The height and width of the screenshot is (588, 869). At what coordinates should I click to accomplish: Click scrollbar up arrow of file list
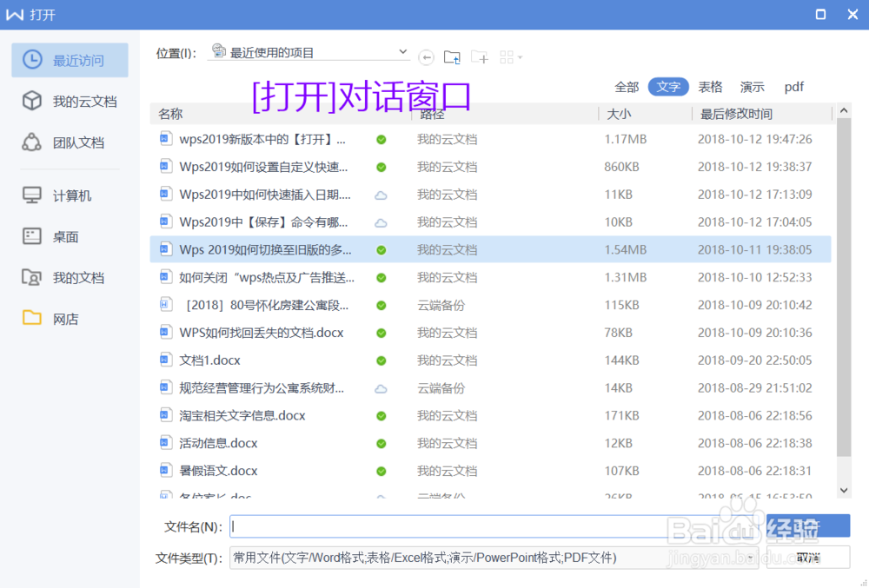pyautogui.click(x=844, y=110)
